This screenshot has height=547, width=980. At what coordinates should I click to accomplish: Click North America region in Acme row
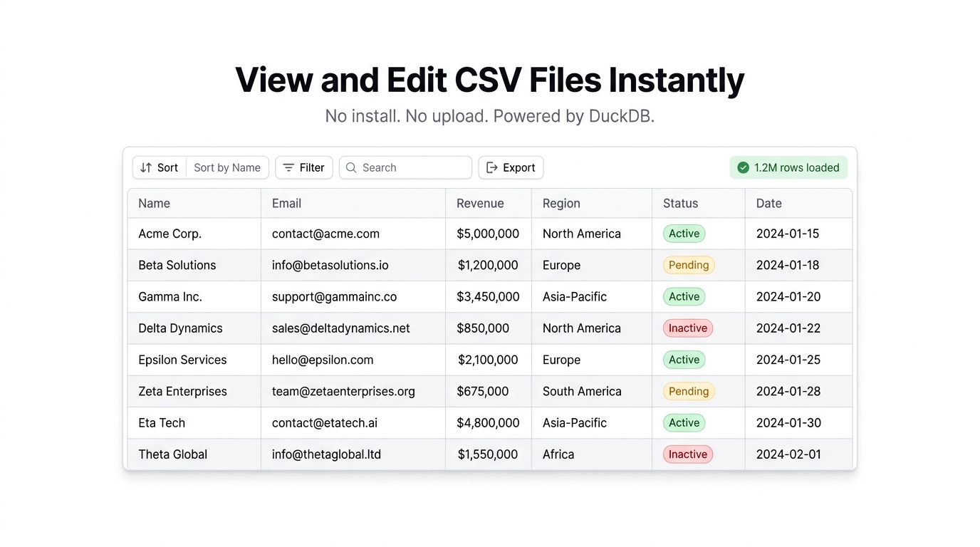pos(592,234)
